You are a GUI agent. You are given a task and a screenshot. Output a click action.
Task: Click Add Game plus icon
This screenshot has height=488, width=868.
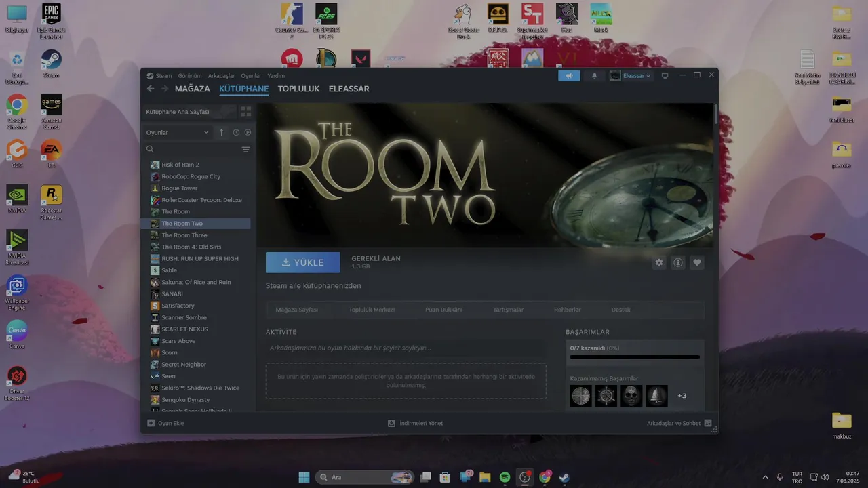point(151,423)
